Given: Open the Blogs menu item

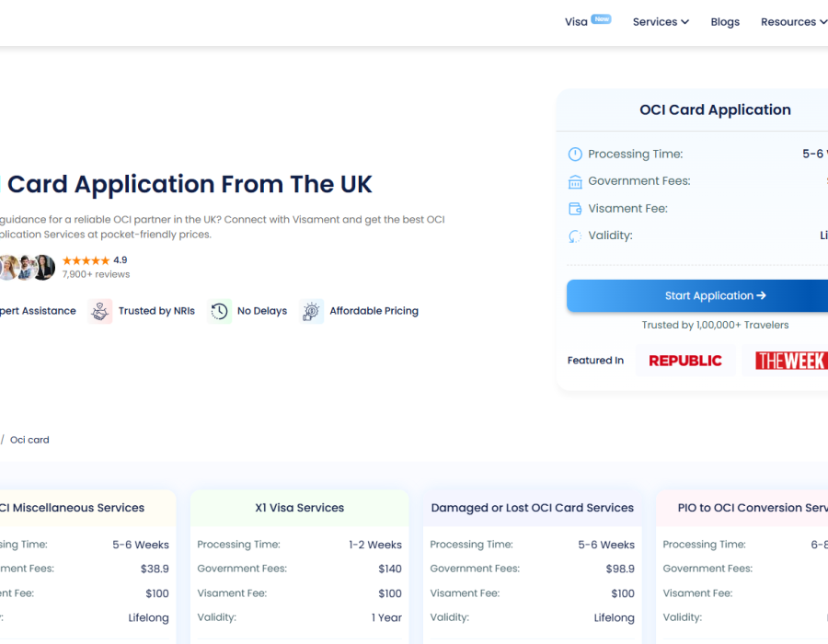Looking at the screenshot, I should (725, 22).
